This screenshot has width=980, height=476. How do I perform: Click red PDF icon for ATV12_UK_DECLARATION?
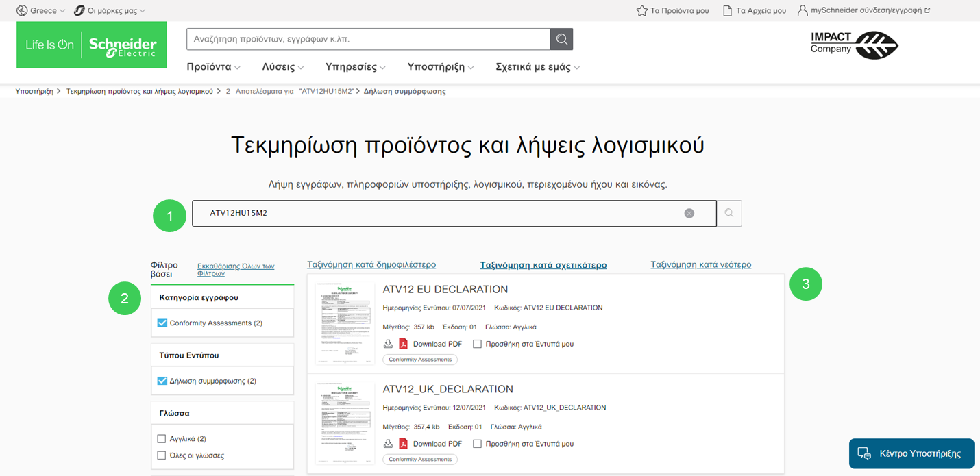[x=403, y=443]
